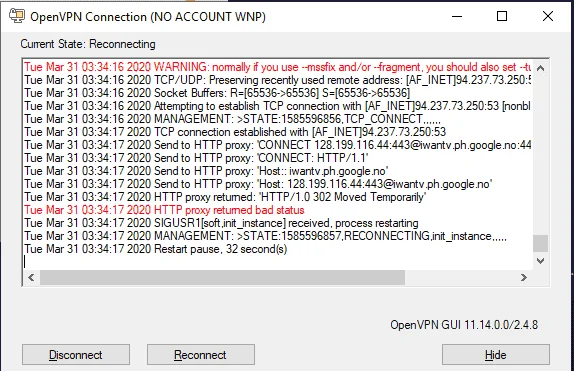Maximize the OpenVPN Connection window
Screen dimensions: 574x371
pyautogui.click(x=502, y=16)
